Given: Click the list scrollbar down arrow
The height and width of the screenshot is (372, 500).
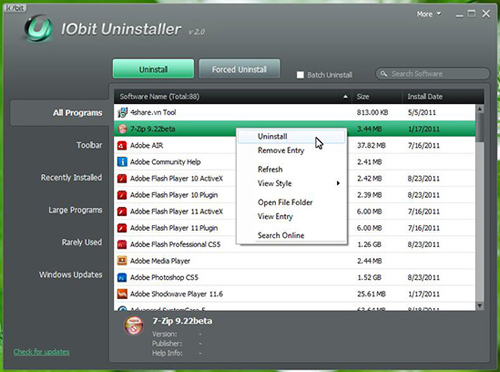Looking at the screenshot, I should 480,306.
